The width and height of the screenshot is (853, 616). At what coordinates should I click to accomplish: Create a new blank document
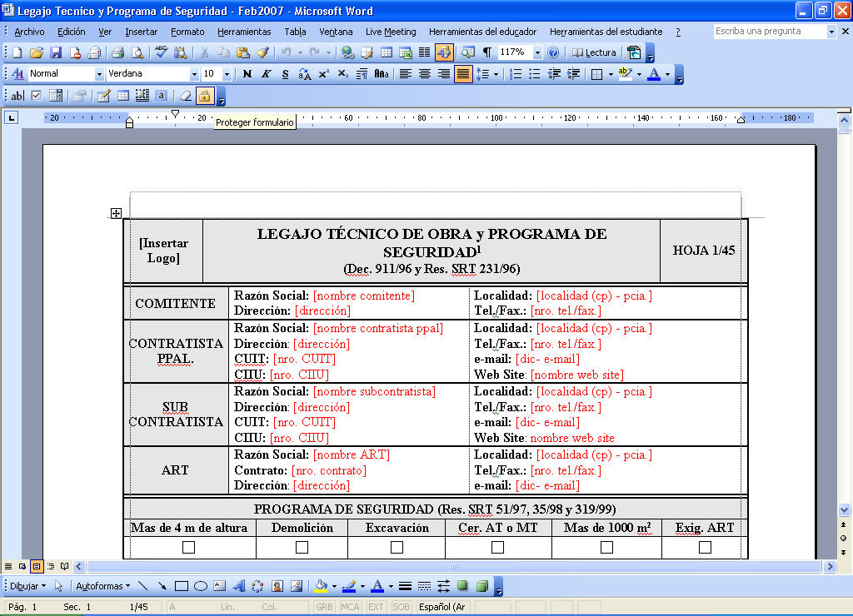pyautogui.click(x=17, y=52)
